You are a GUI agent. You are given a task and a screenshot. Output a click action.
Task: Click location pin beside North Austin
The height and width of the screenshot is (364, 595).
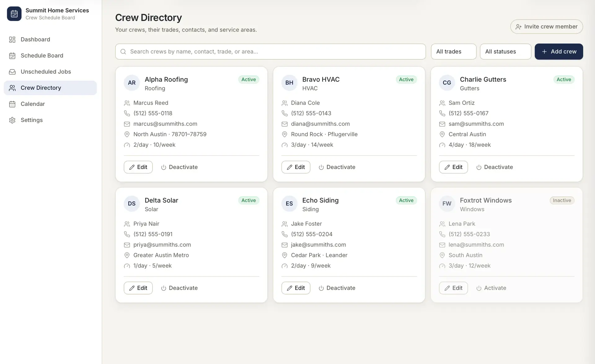(x=127, y=134)
